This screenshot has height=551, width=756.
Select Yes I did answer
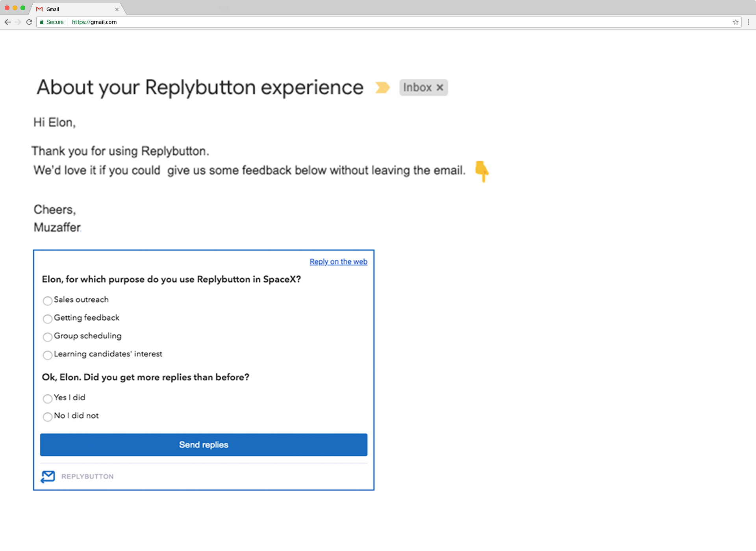coord(48,399)
